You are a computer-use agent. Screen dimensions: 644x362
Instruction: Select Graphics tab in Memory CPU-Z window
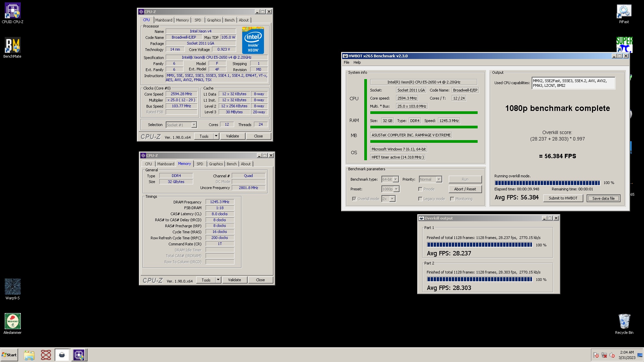[x=216, y=164]
